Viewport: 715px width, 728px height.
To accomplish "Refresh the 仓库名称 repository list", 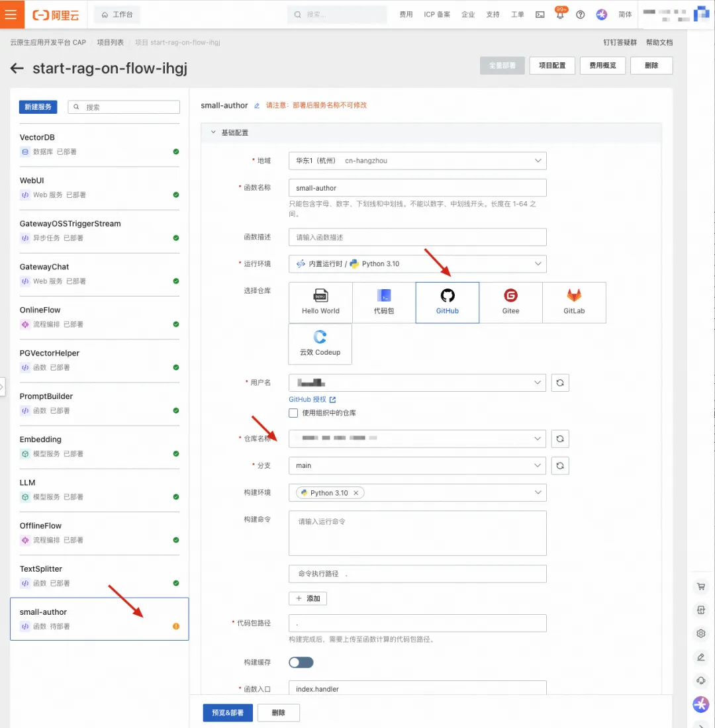I will click(x=560, y=439).
